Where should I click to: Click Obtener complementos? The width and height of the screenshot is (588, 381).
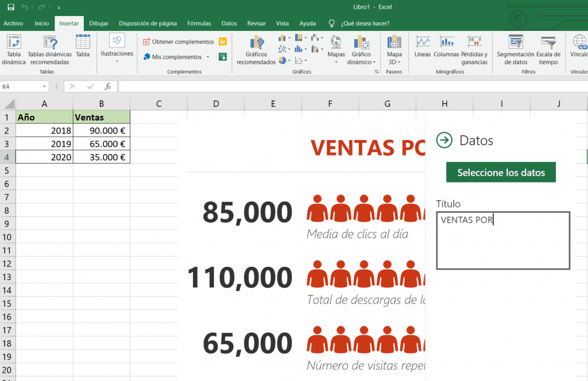click(x=179, y=41)
